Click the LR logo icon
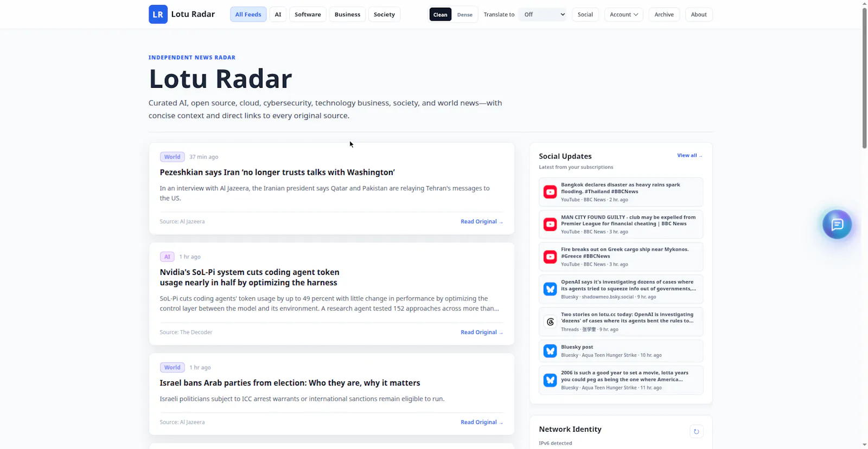The image size is (868, 449). tap(158, 15)
